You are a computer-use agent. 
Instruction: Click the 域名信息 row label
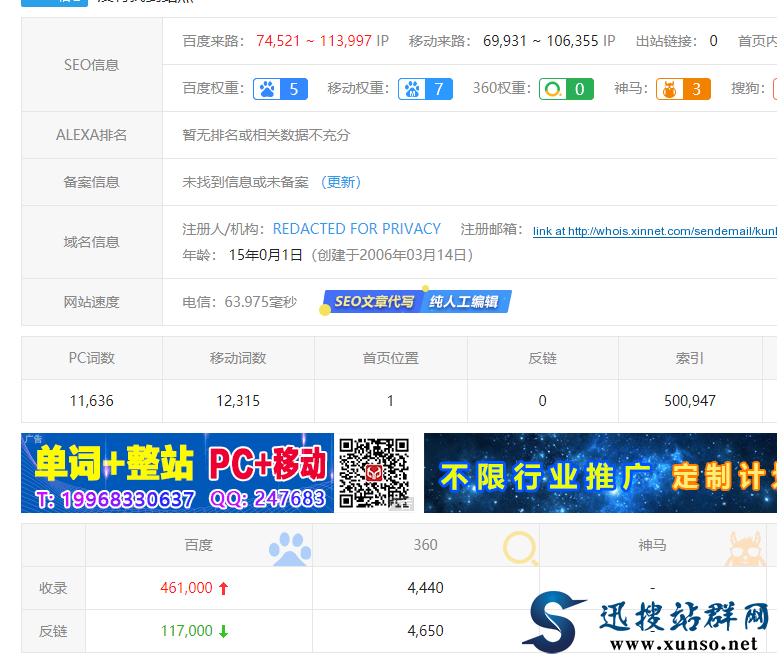[92, 242]
